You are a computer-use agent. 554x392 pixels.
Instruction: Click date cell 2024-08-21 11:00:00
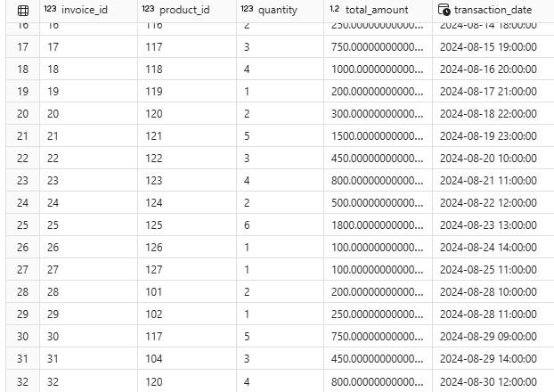tap(493, 180)
